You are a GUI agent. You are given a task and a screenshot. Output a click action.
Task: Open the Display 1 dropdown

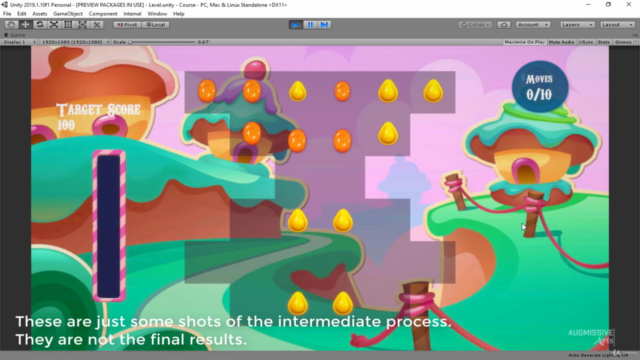[x=19, y=42]
